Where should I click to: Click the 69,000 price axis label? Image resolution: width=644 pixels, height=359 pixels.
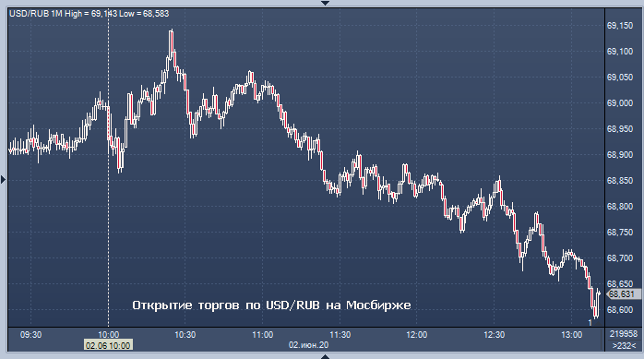(x=620, y=103)
